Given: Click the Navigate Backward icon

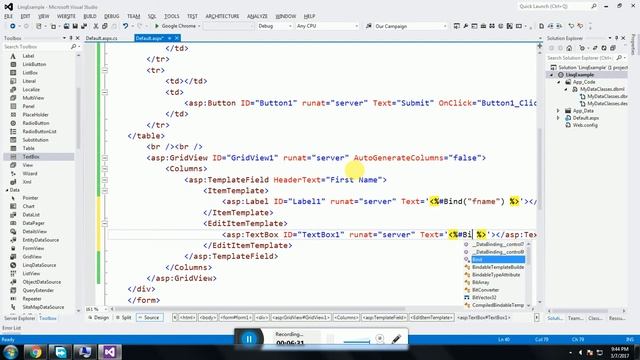Looking at the screenshot, I should (x=13, y=26).
